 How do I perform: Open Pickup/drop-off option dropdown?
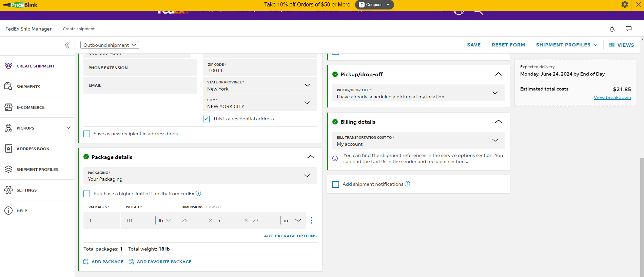pyautogui.click(x=418, y=93)
